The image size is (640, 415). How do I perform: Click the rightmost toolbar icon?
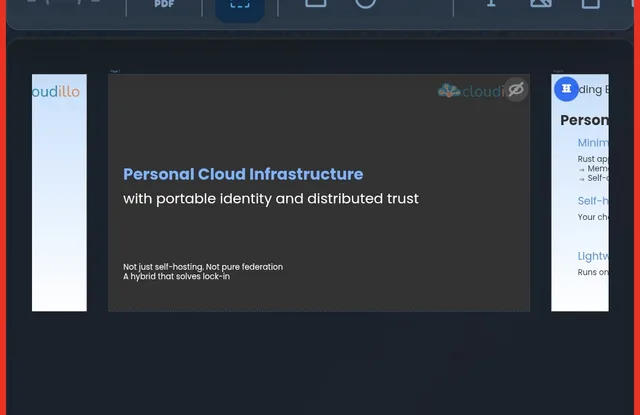[591, 4]
